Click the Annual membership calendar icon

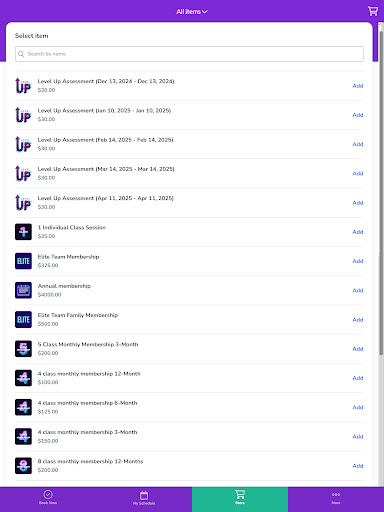23,290
